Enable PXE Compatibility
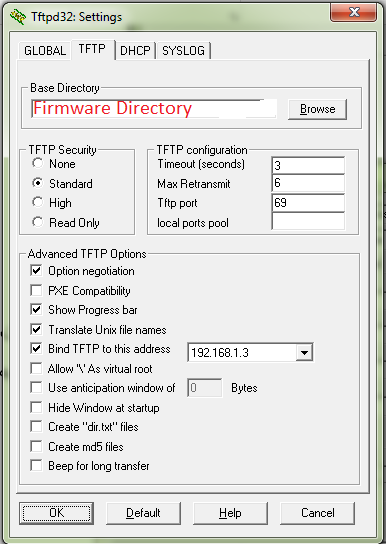386x544 pixels. pyautogui.click(x=36, y=290)
